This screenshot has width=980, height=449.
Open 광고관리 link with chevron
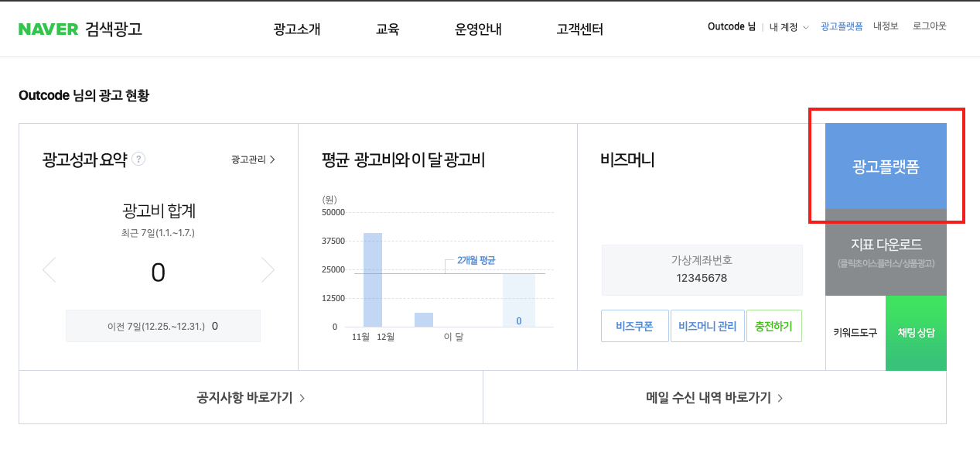tap(253, 159)
